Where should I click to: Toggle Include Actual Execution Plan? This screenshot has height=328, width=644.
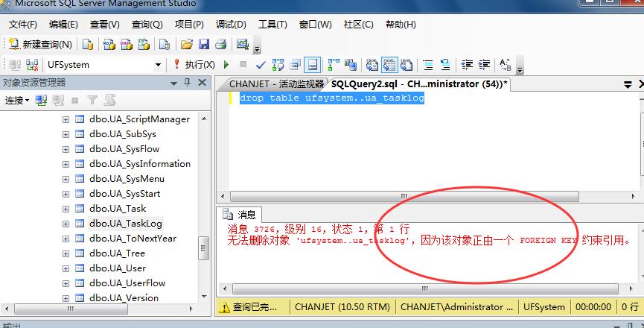click(334, 65)
